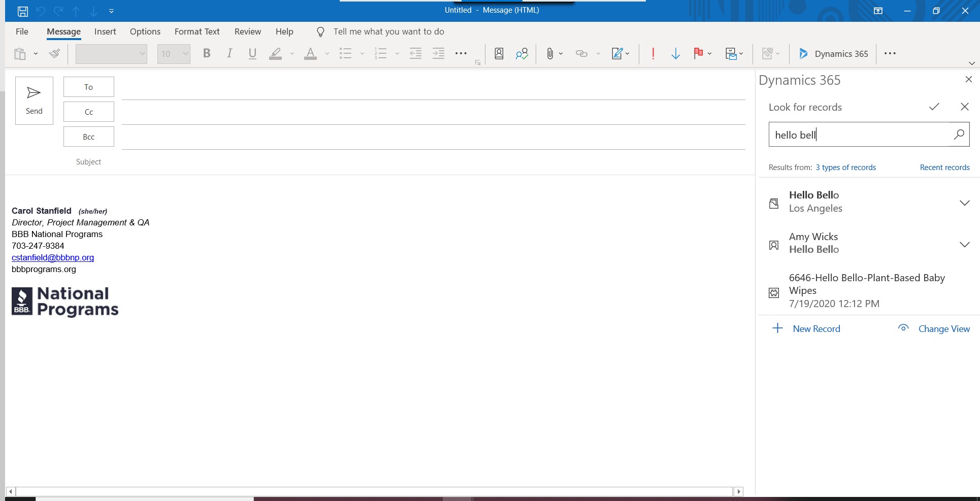Image resolution: width=980 pixels, height=501 pixels.
Task: Mark message as Low Importance
Action: pyautogui.click(x=676, y=53)
